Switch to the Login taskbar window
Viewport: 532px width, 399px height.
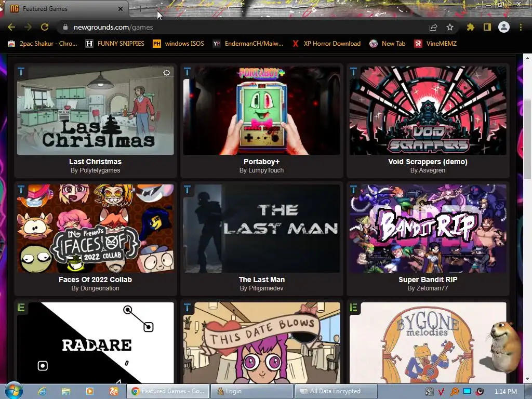tap(252, 392)
